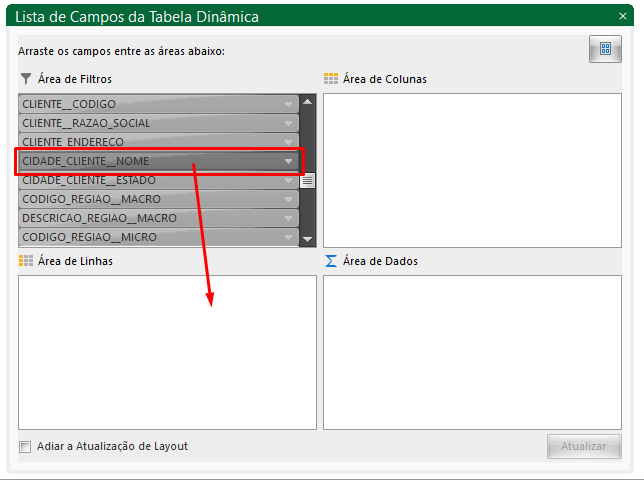Screen dimensions: 644x480
Task: Click inside the Área de Dados box
Action: [x=472, y=352]
